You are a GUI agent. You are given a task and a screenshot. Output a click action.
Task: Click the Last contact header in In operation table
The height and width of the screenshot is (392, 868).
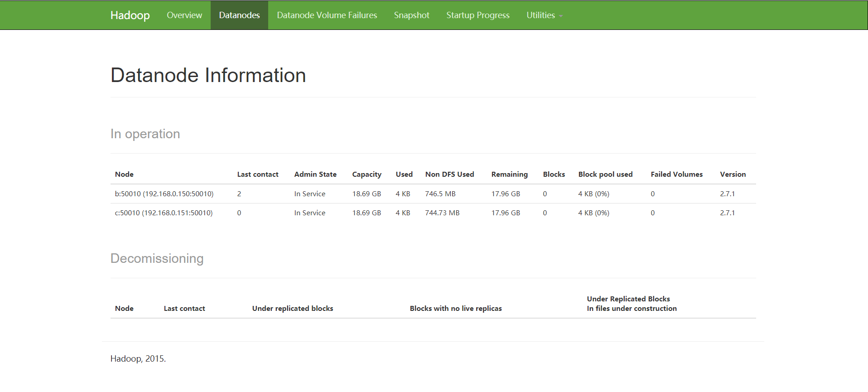[x=258, y=174]
